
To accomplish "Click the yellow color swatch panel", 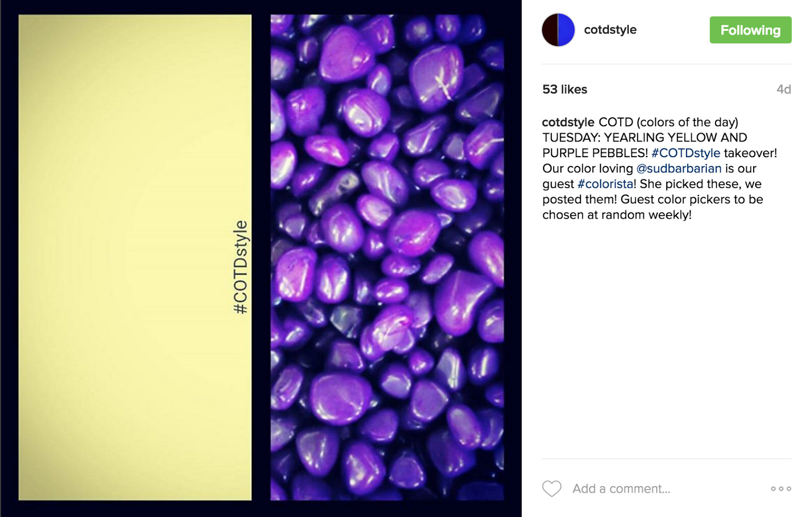I will click(x=135, y=257).
